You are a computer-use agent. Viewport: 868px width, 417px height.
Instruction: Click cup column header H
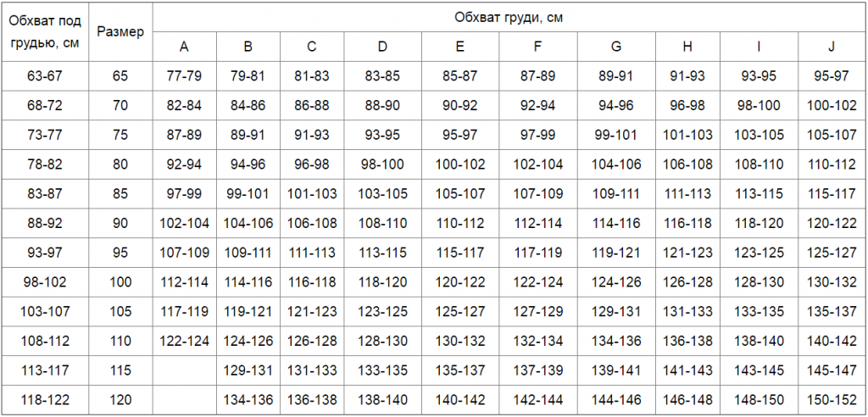click(x=687, y=47)
